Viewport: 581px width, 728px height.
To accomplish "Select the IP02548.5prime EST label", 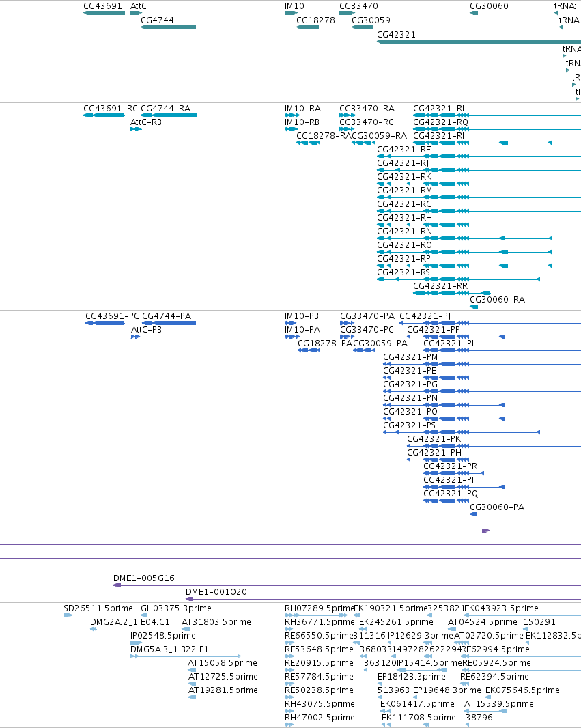I will pyautogui.click(x=163, y=636).
